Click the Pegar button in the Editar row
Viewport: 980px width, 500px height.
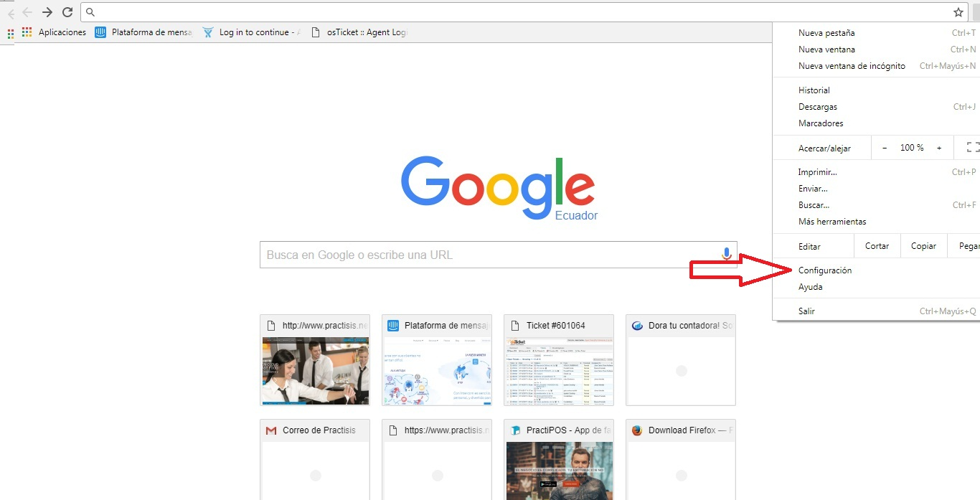tap(964, 246)
